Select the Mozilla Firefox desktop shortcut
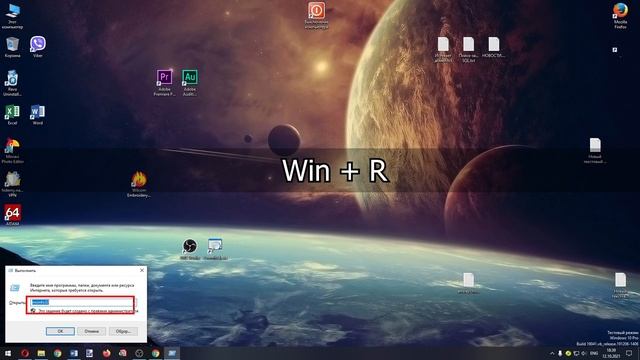 tap(620, 16)
